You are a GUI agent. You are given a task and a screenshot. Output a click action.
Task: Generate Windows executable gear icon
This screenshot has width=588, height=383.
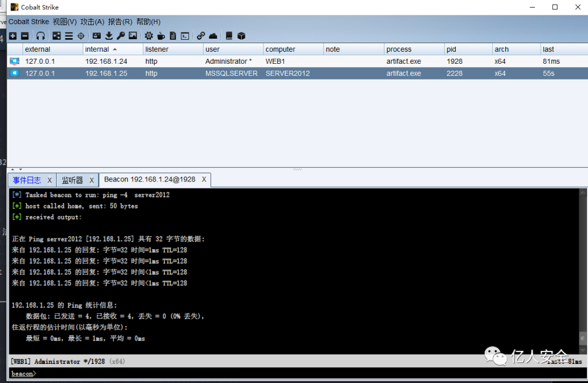[x=149, y=36]
